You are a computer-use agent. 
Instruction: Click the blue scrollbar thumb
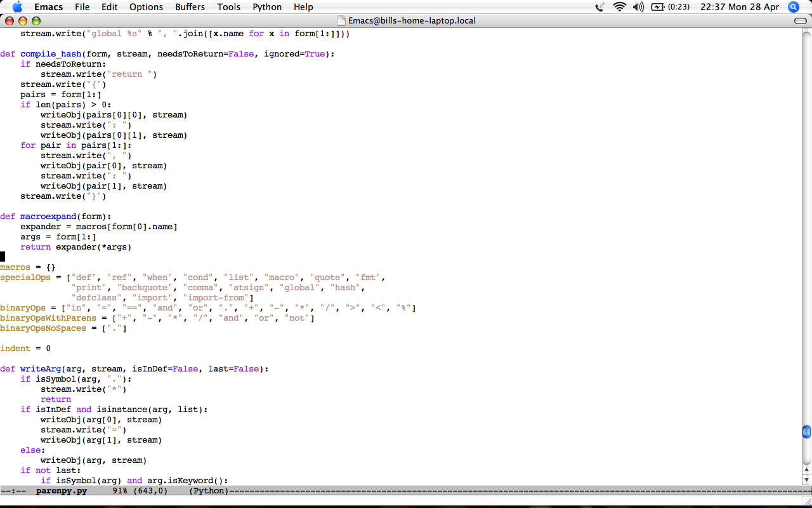click(806, 432)
